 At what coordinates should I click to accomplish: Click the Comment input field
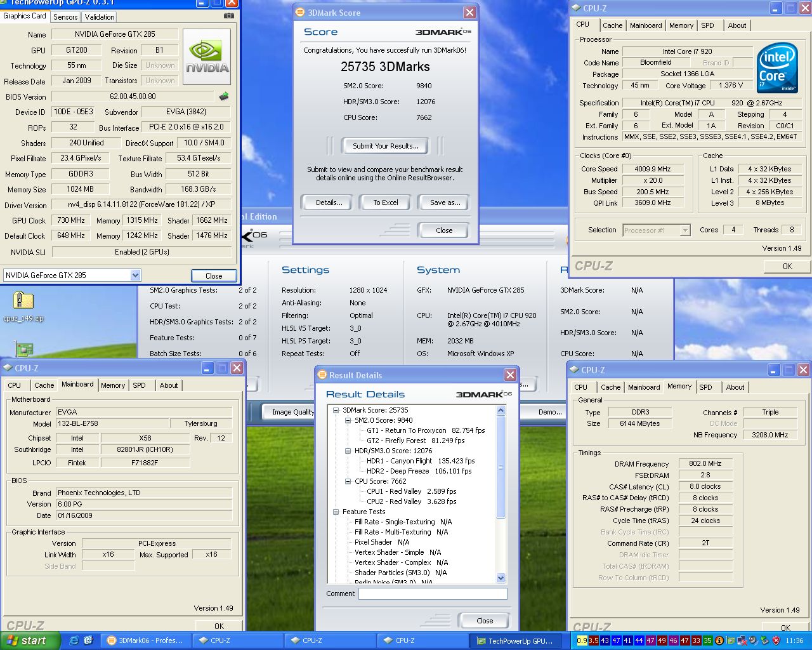tap(433, 594)
